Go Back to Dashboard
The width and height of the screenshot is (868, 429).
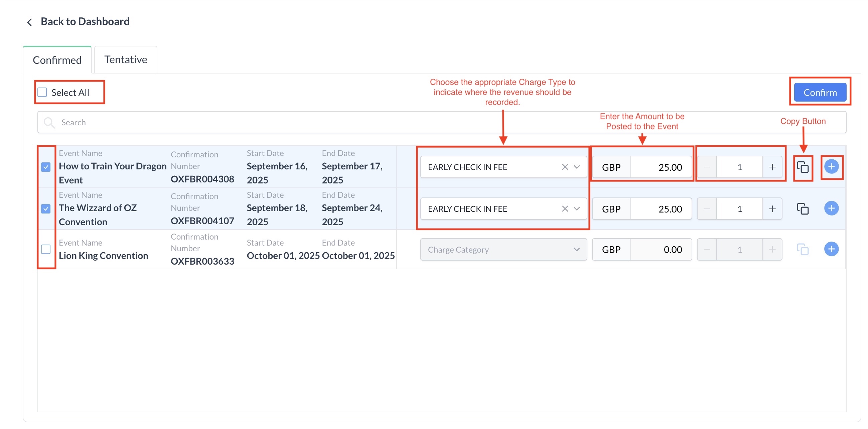point(85,22)
